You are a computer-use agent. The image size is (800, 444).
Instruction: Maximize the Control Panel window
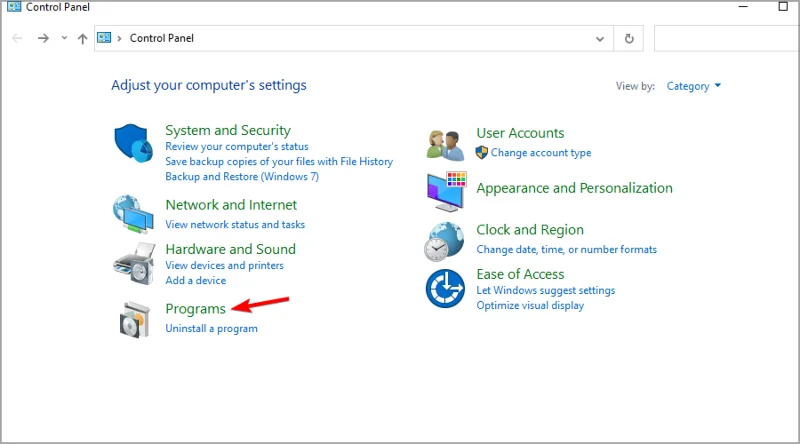click(x=783, y=7)
